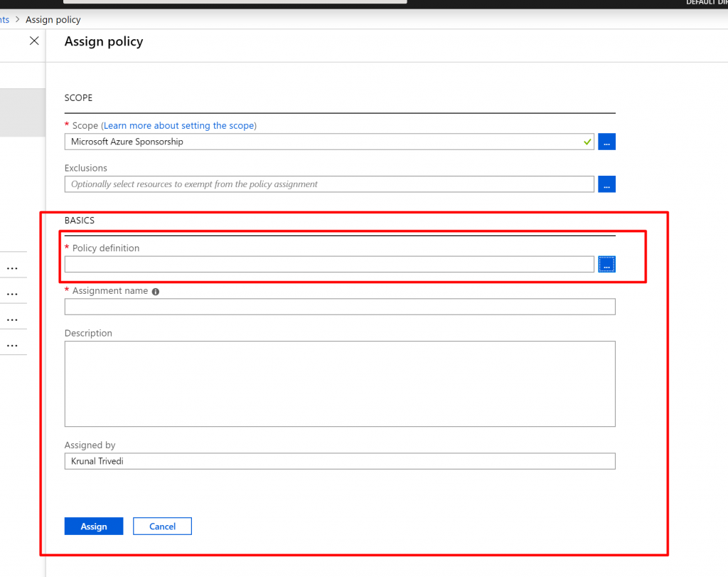Open Exclusions picker ellipsis button
Viewport: 728px width, 577px height.
coord(606,184)
